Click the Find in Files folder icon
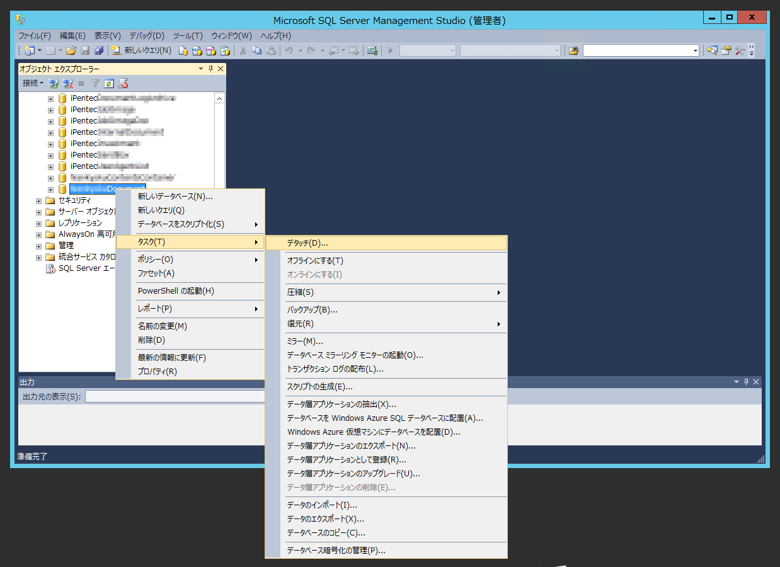 point(574,50)
